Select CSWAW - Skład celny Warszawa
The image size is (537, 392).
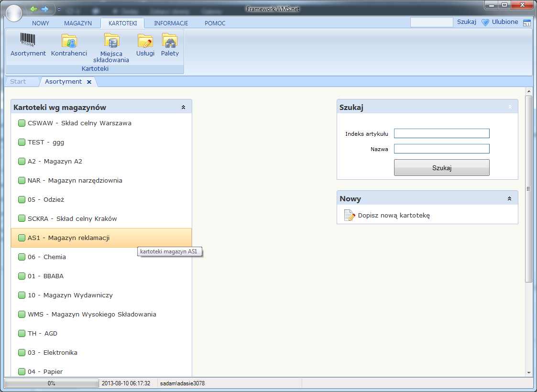[x=101, y=123]
